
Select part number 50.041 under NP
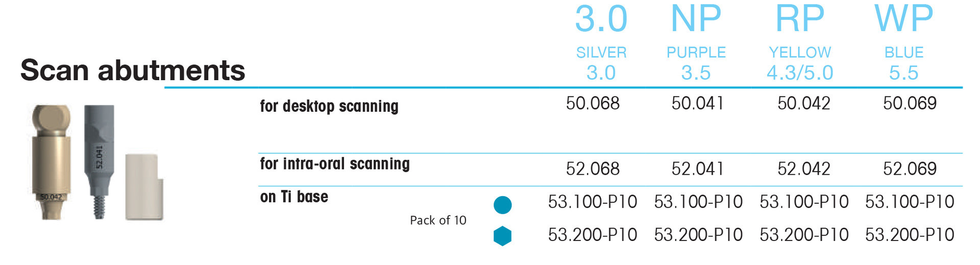coord(698,103)
